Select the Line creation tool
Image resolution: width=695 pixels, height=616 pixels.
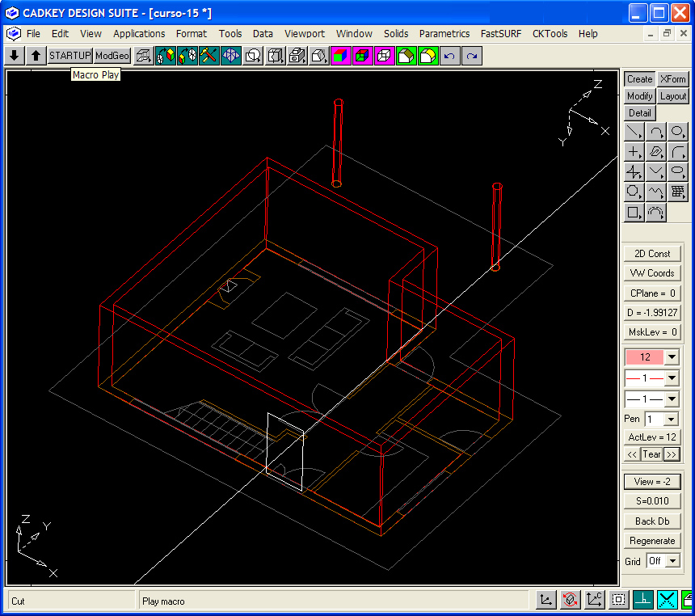(634, 132)
